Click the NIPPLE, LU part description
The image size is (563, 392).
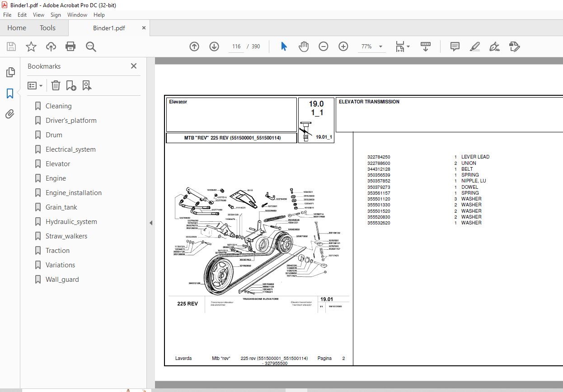[x=474, y=181]
